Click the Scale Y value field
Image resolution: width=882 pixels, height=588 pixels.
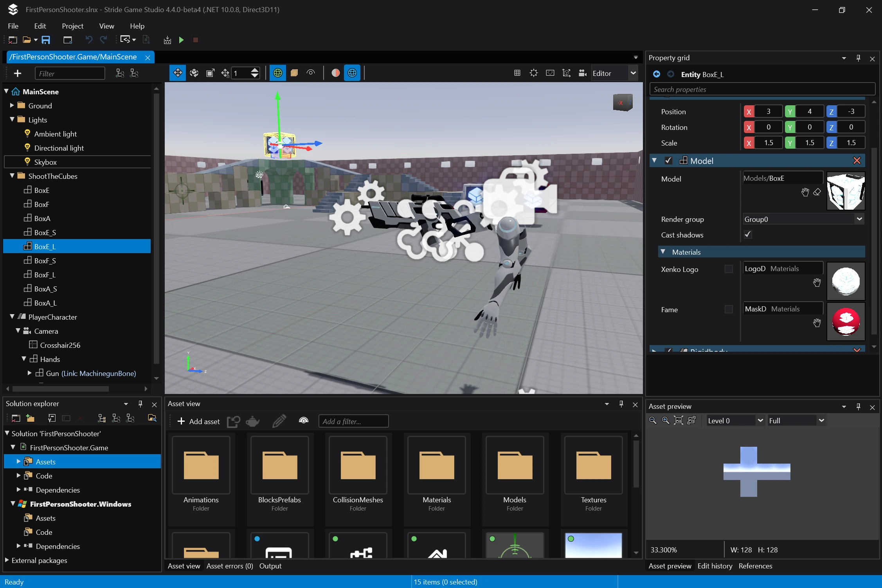coord(810,143)
